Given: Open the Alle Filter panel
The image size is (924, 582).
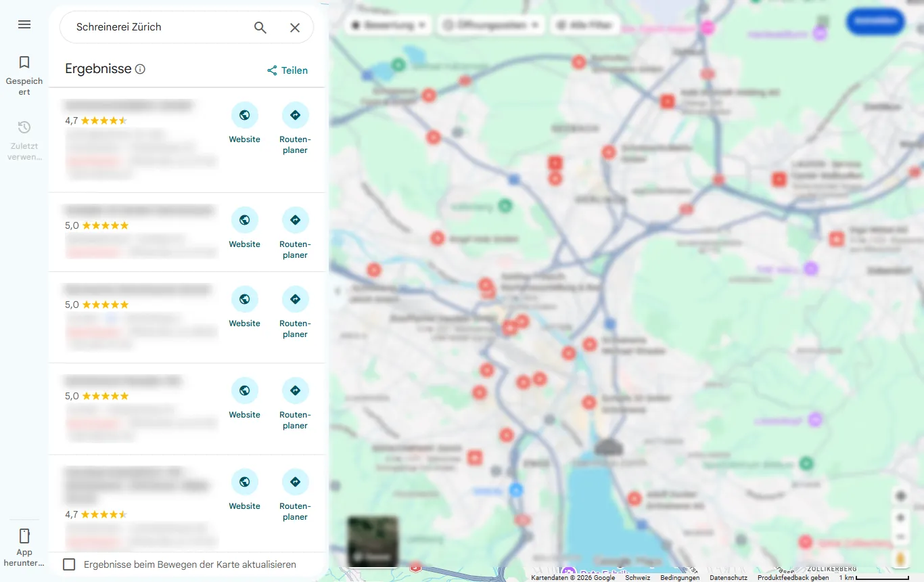Looking at the screenshot, I should click(584, 25).
